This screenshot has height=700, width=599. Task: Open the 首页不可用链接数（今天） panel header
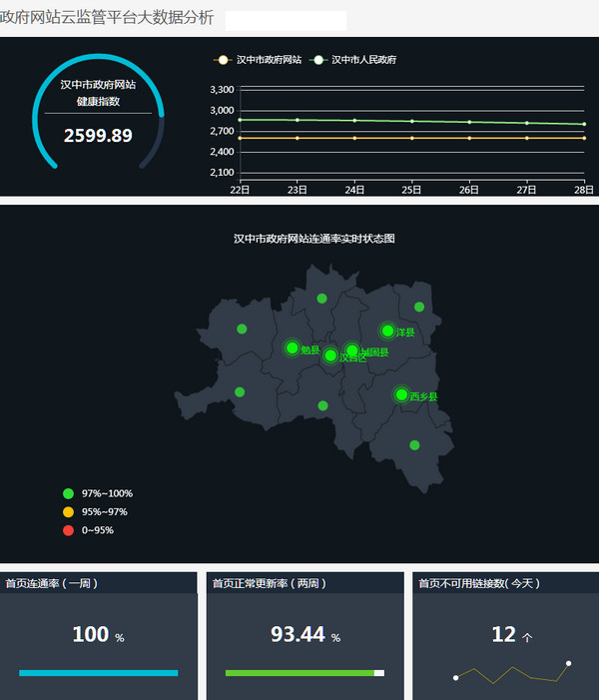[505, 583]
